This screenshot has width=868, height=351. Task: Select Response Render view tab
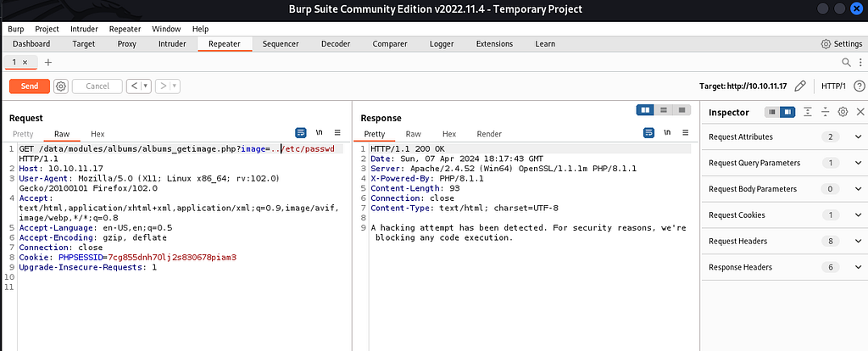click(489, 134)
